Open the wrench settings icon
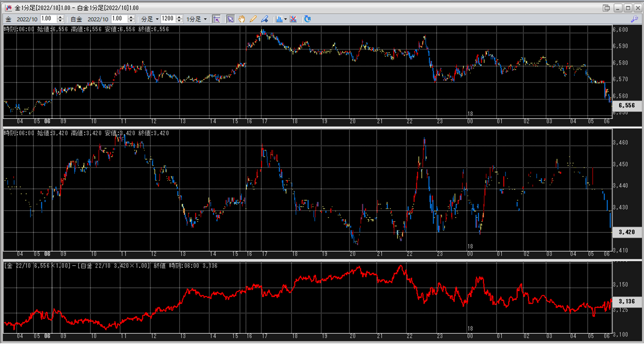The image size is (644, 344). (x=634, y=19)
